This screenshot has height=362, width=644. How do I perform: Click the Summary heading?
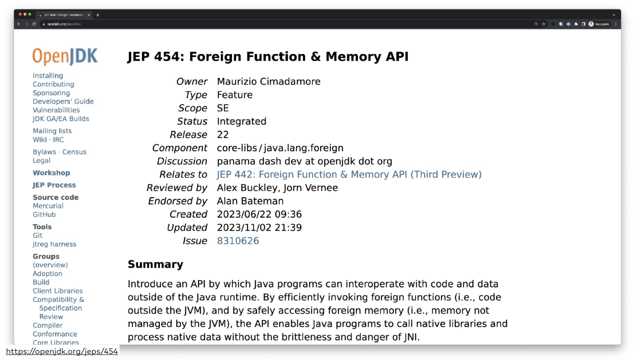(155, 264)
